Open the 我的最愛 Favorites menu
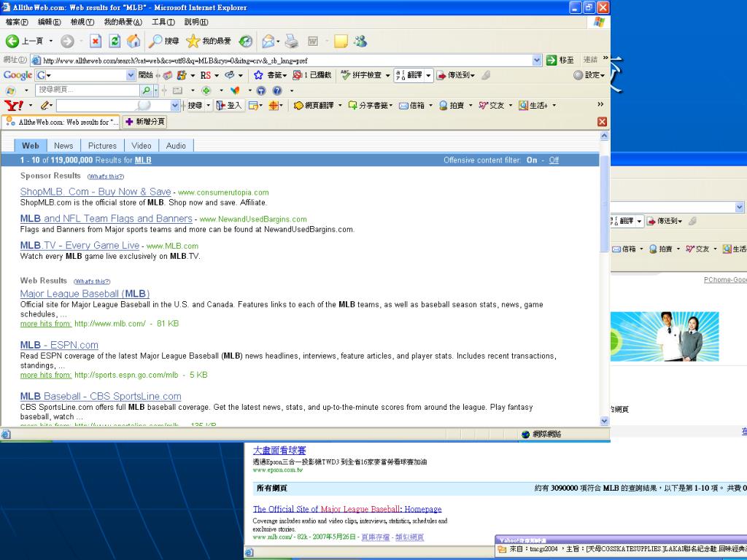The width and height of the screenshot is (747, 560). [123, 22]
